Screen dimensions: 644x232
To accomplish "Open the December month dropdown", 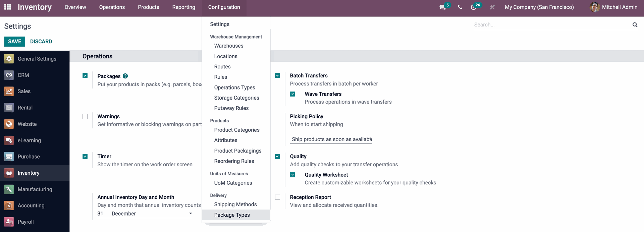I will click(152, 214).
